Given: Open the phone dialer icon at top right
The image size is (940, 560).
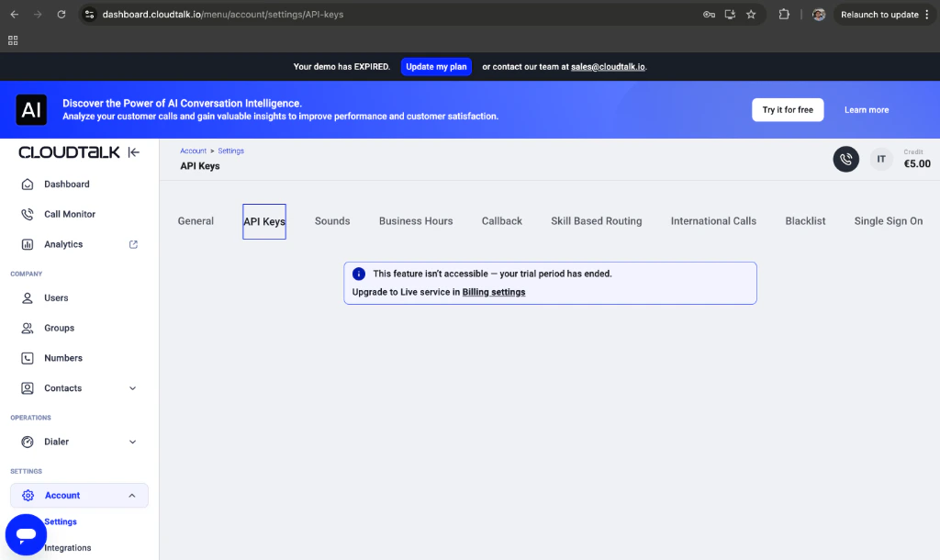Looking at the screenshot, I should (845, 159).
